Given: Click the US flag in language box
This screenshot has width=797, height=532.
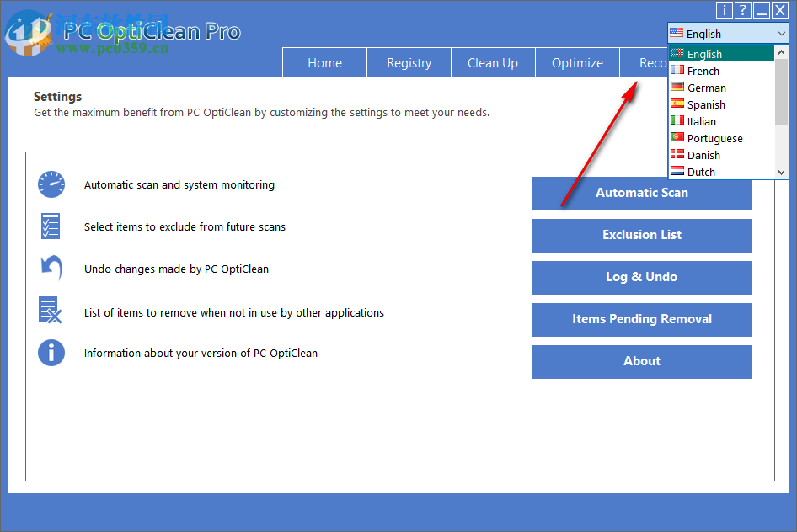Looking at the screenshot, I should (x=677, y=33).
